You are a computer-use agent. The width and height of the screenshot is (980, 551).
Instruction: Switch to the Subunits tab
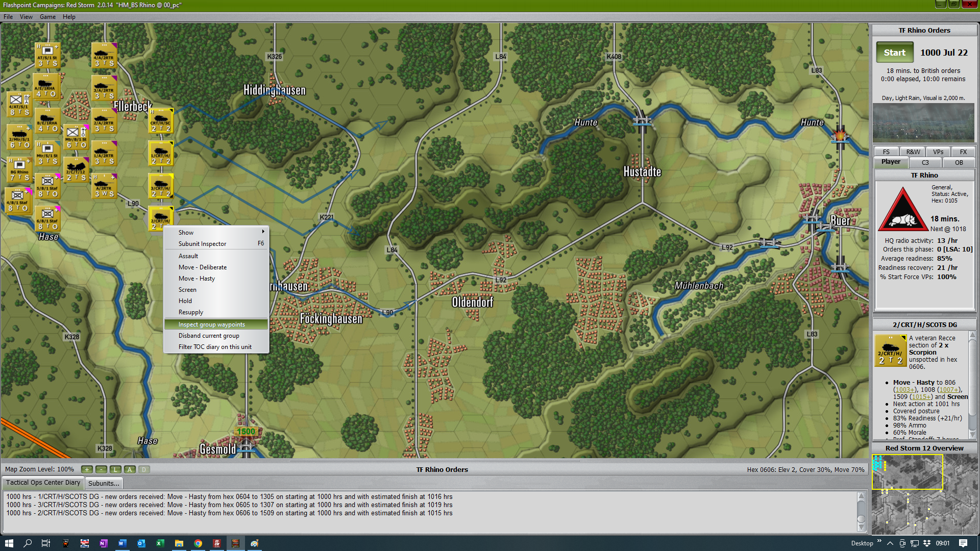pyautogui.click(x=104, y=483)
